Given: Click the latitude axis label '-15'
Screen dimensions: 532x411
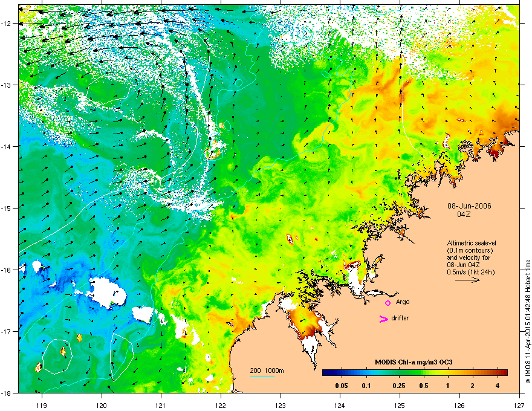Looking at the screenshot, I should (6, 208).
